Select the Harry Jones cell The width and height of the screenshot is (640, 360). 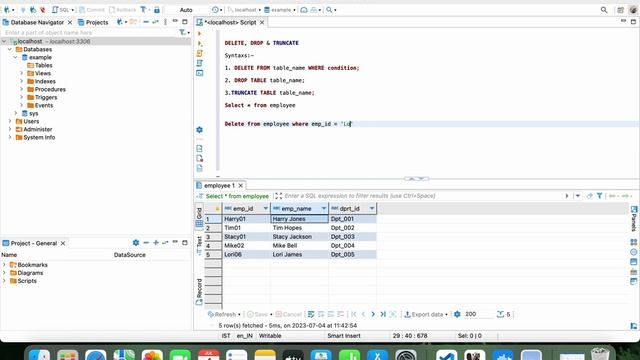click(x=300, y=219)
